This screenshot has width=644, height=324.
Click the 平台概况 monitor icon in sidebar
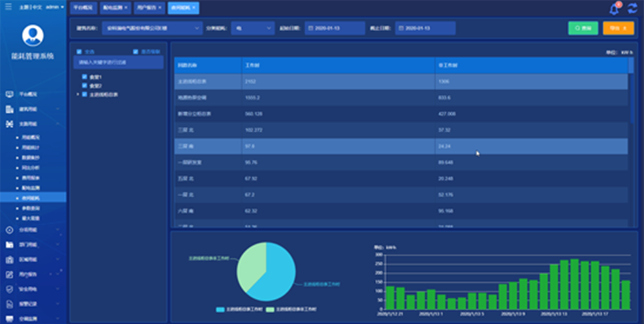[9, 94]
